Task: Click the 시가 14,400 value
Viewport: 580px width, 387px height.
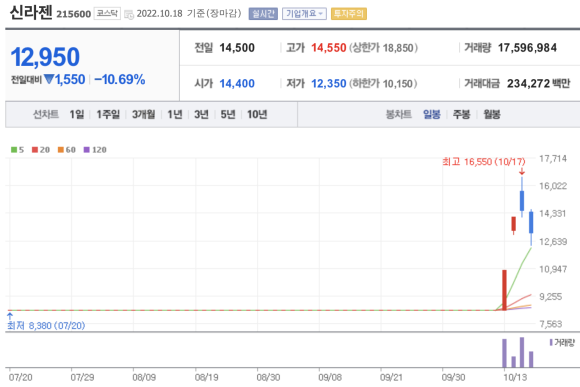Action: 237,84
